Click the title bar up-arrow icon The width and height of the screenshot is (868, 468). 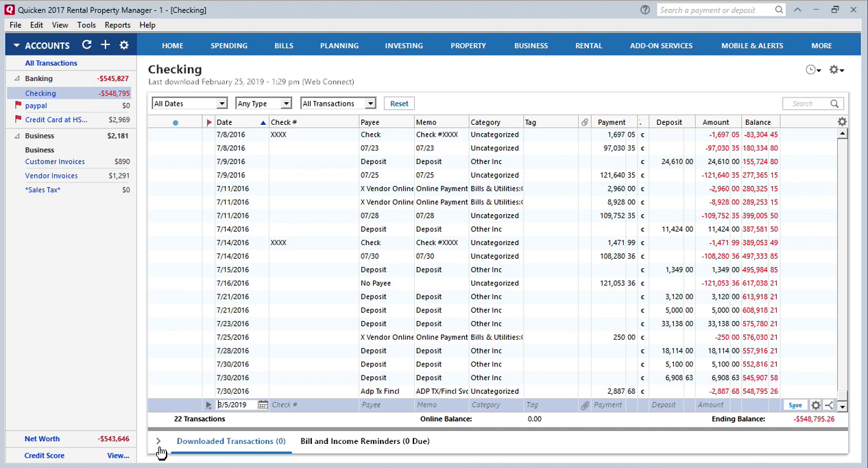click(x=797, y=10)
